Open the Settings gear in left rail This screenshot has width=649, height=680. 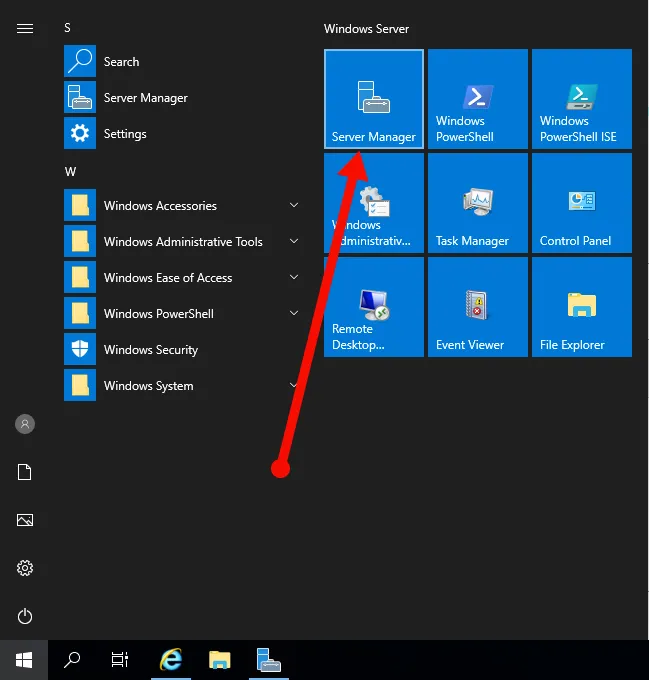coord(25,568)
